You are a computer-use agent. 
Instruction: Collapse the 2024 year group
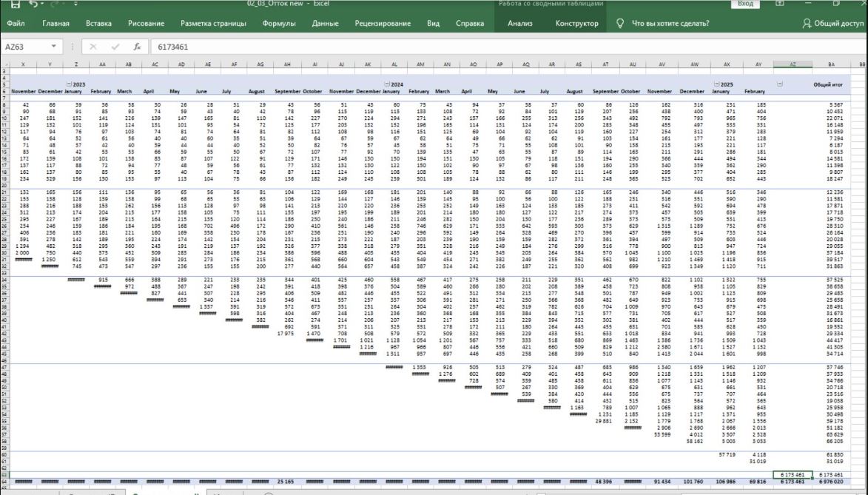tap(386, 84)
